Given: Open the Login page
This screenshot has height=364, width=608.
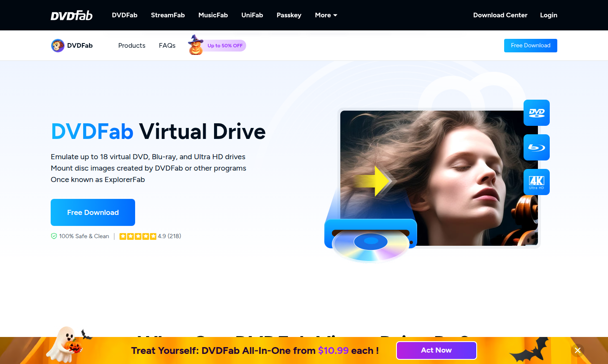Looking at the screenshot, I should point(548,15).
